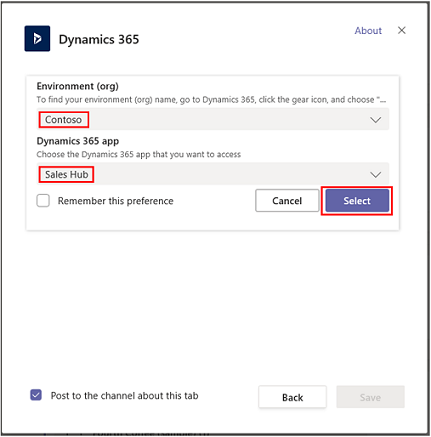The image size is (431, 437).
Task: Click the Choose the Dynamics 365 app hint
Action: [x=139, y=154]
